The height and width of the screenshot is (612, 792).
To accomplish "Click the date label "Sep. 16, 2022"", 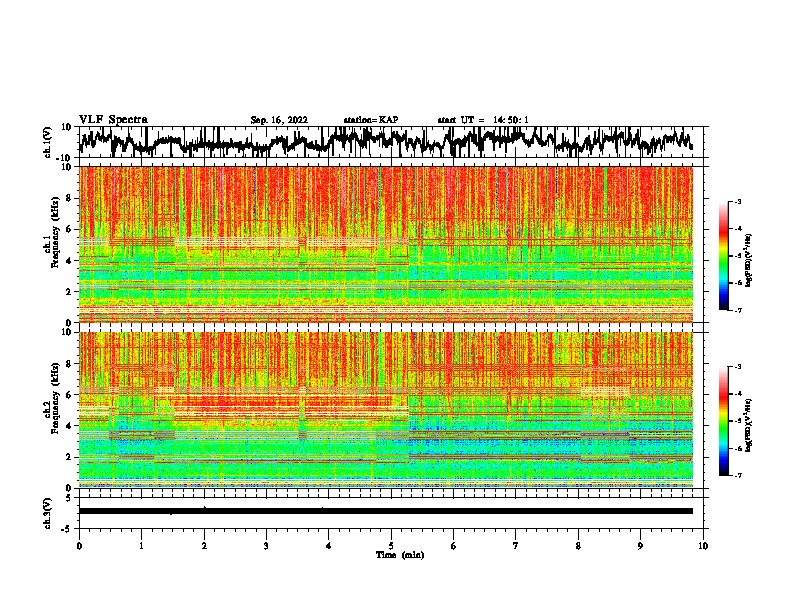I will pos(279,120).
